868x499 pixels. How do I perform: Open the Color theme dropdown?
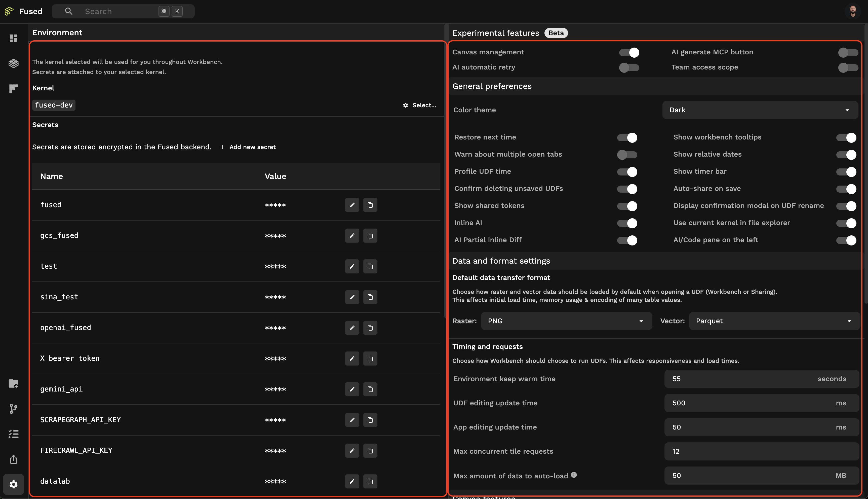pos(760,110)
